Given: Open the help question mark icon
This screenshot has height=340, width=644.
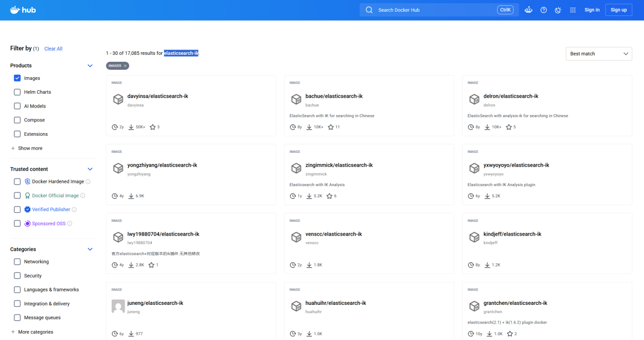Looking at the screenshot, I should (x=543, y=10).
